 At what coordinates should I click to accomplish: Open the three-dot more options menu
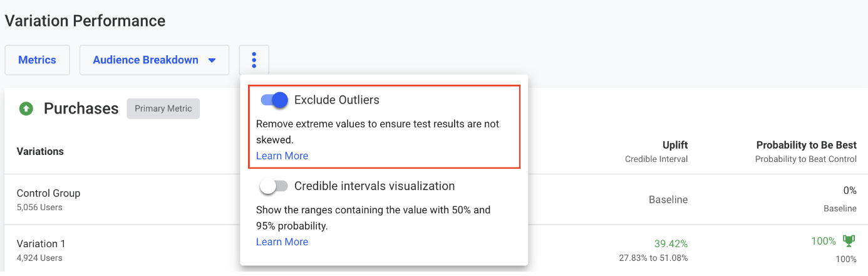(254, 60)
